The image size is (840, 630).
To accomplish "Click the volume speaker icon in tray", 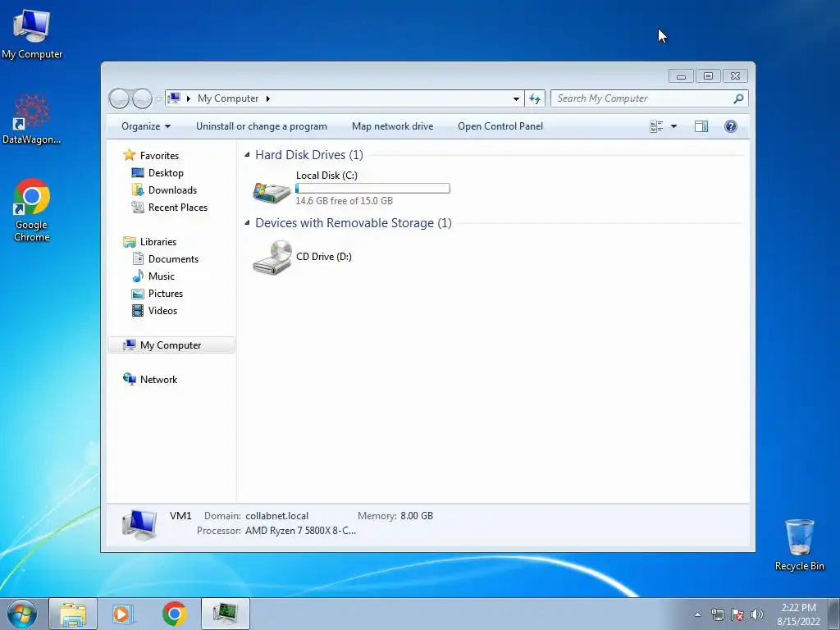I will 756,614.
